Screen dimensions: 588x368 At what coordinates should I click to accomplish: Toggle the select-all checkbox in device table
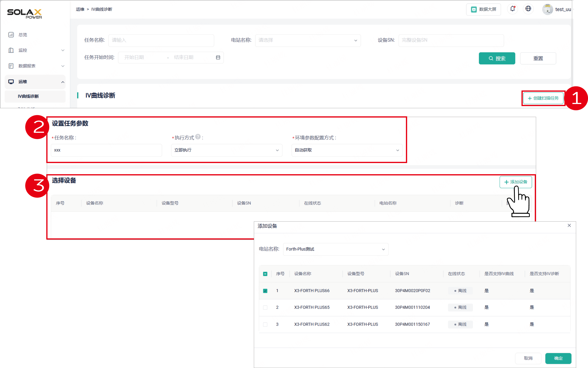pyautogui.click(x=265, y=274)
